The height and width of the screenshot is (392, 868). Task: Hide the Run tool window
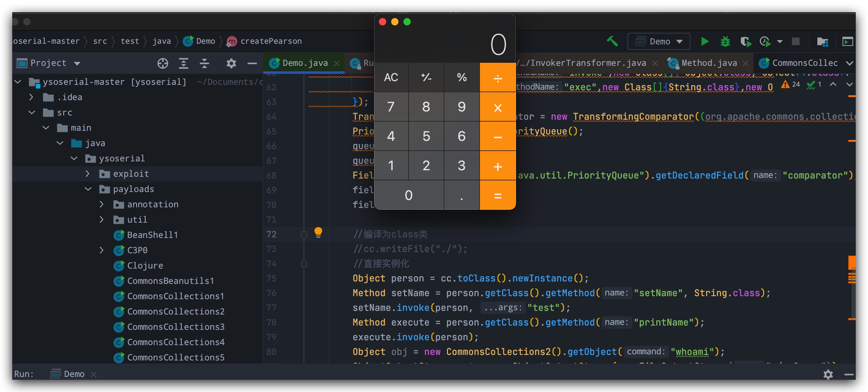coord(849,374)
